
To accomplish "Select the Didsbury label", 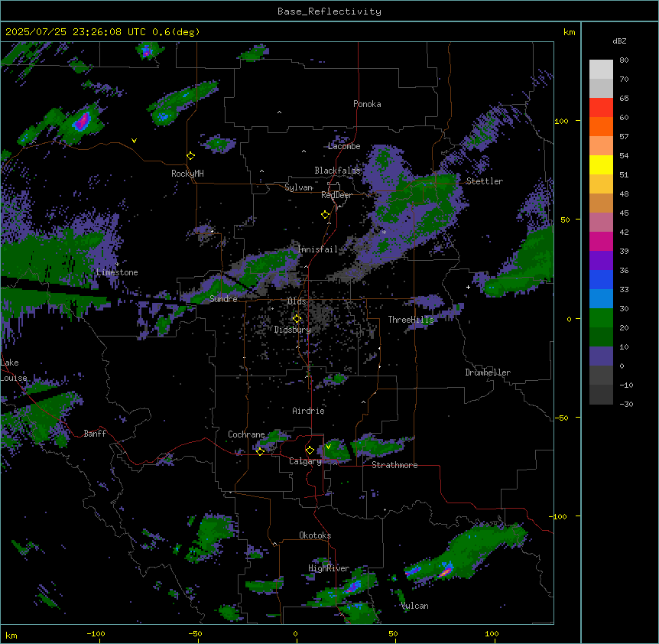I will tap(293, 330).
